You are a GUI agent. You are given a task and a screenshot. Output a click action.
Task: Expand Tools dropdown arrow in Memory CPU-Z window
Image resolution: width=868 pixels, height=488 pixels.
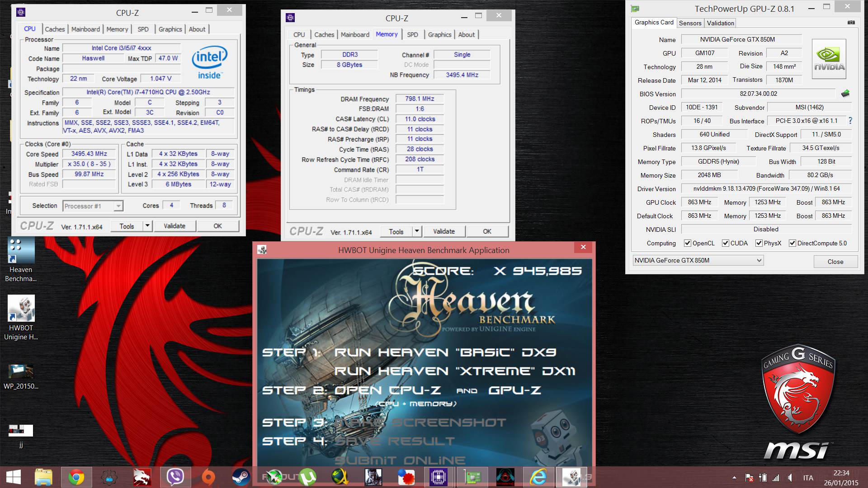pos(417,231)
